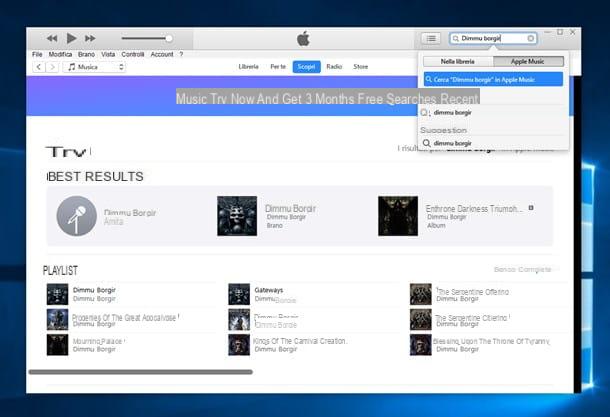
Task: Go back with the left arrow
Action: [39, 67]
